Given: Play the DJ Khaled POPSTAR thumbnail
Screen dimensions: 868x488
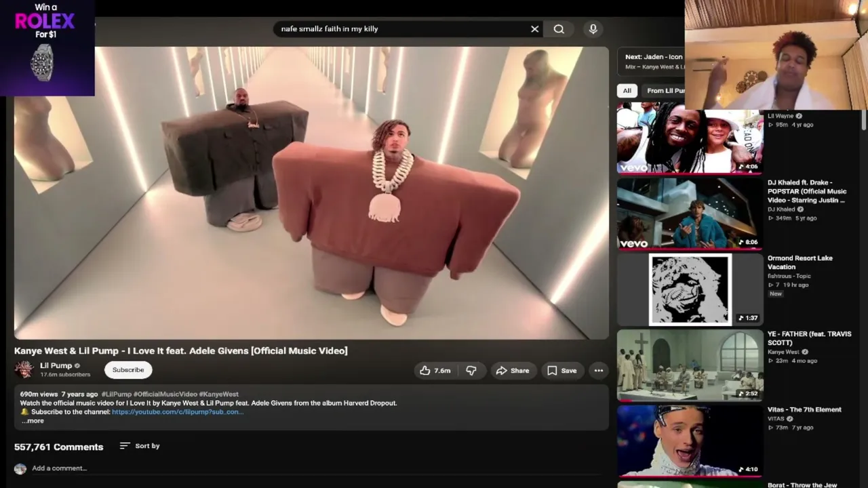Looking at the screenshot, I should 690,213.
